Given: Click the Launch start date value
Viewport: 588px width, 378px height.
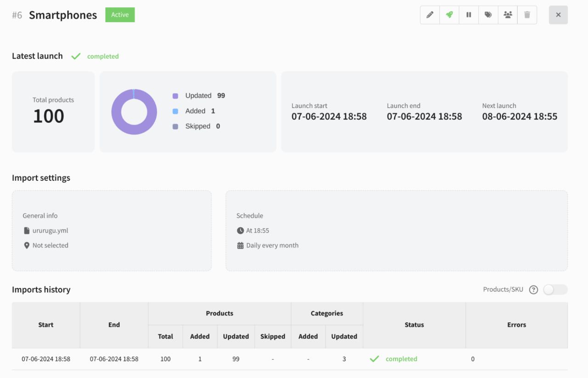Looking at the screenshot, I should tap(329, 116).
